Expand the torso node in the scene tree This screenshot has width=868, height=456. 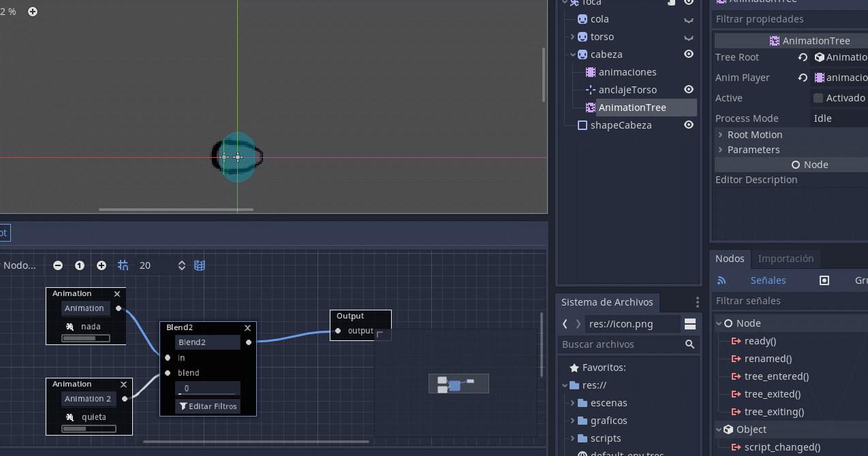click(573, 36)
